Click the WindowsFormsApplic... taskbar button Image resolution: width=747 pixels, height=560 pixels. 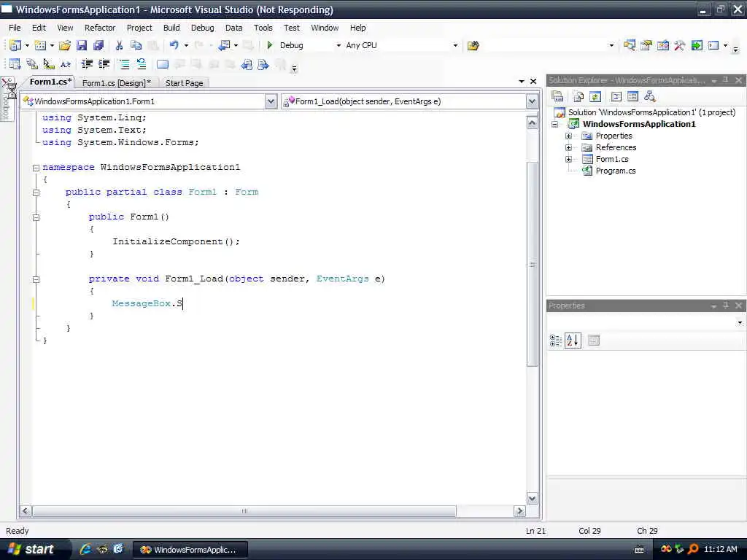(x=190, y=550)
